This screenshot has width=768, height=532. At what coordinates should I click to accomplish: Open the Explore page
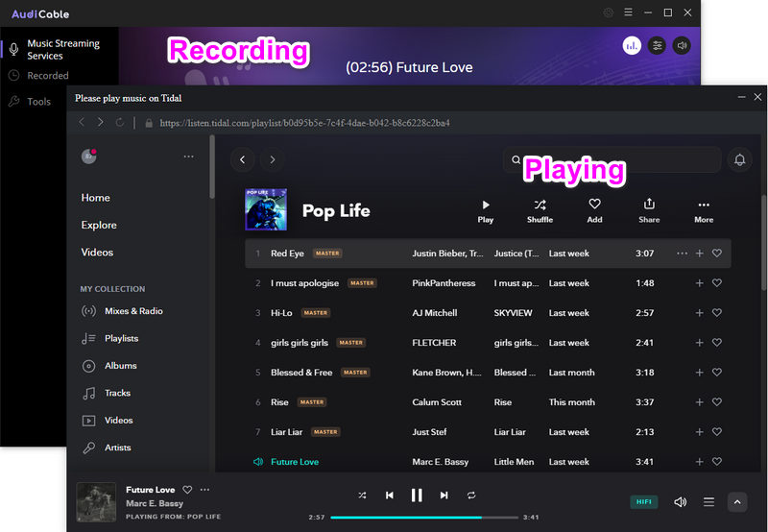pos(99,225)
